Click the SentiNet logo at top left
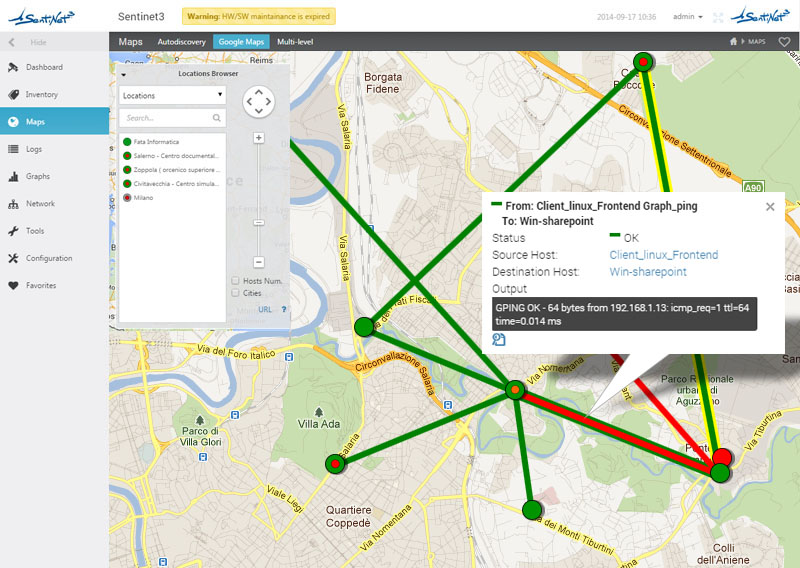800x568 pixels. (x=41, y=17)
